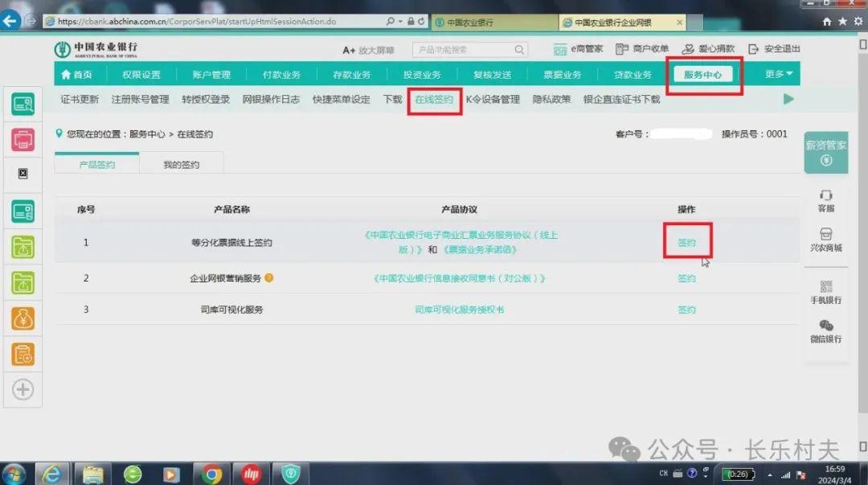Open browser home via the house icon
This screenshot has height=485, width=868.
tap(826, 21)
